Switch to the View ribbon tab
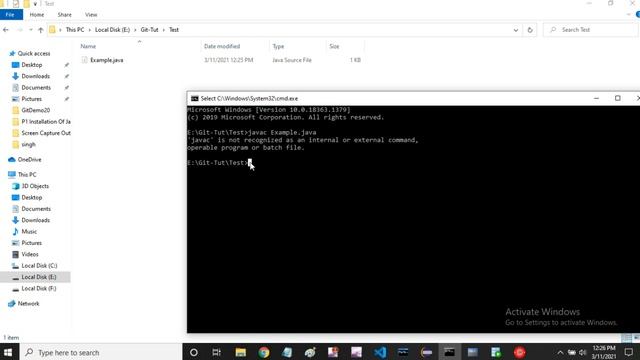640x360 pixels. 91,15
